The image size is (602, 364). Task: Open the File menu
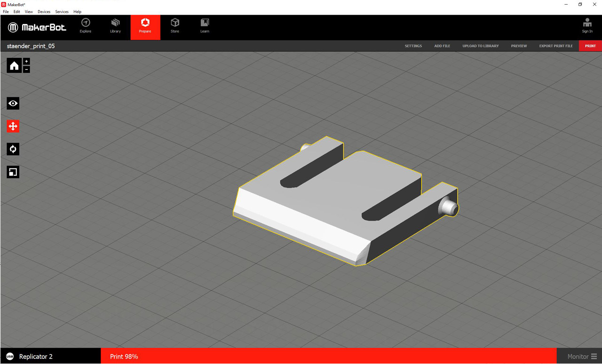6,12
